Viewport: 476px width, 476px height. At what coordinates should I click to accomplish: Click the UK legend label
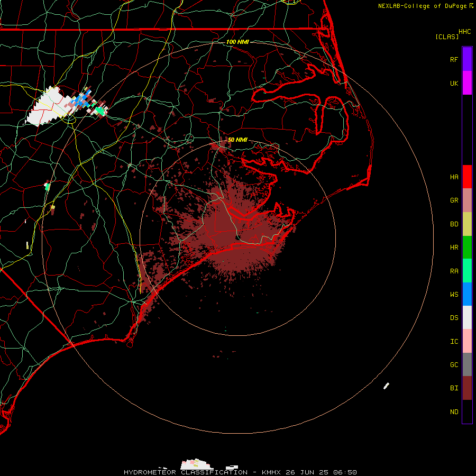point(454,83)
